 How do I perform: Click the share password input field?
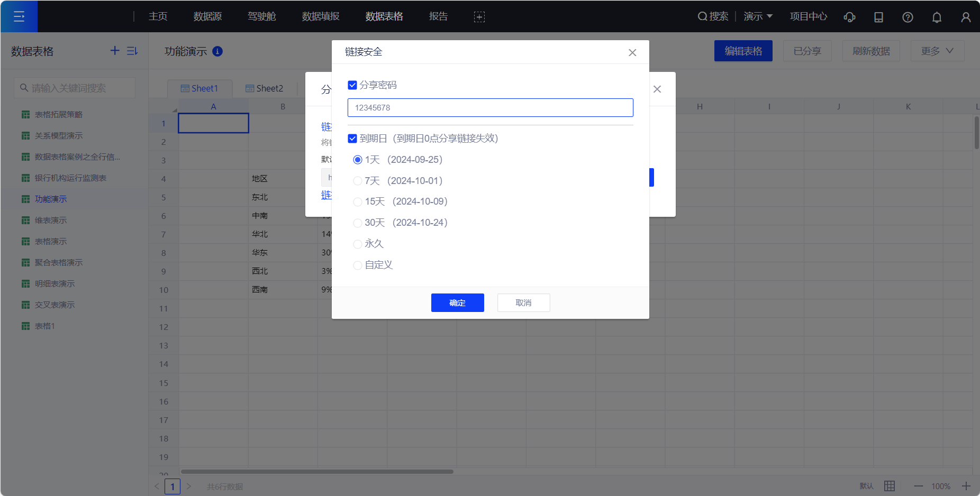[x=490, y=107]
